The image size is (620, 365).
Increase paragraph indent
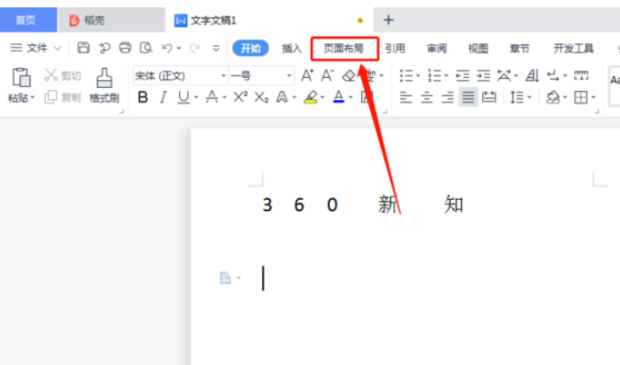pyautogui.click(x=483, y=75)
